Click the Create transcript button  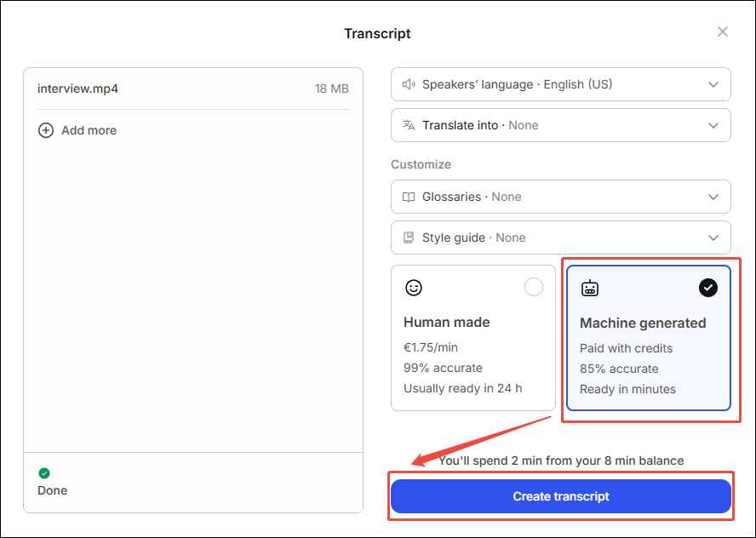[560, 495]
